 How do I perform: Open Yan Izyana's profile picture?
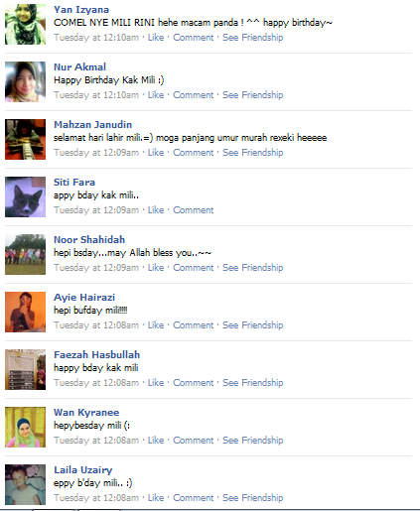(25, 25)
